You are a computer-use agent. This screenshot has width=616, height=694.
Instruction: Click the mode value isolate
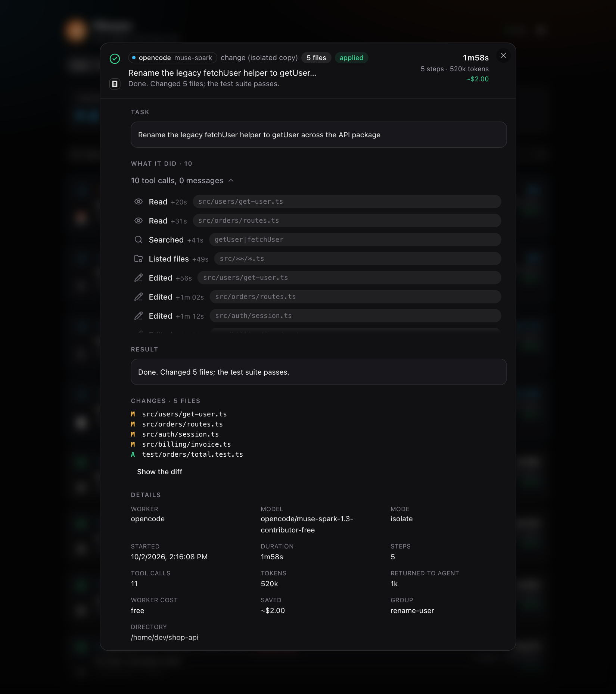pyautogui.click(x=401, y=519)
